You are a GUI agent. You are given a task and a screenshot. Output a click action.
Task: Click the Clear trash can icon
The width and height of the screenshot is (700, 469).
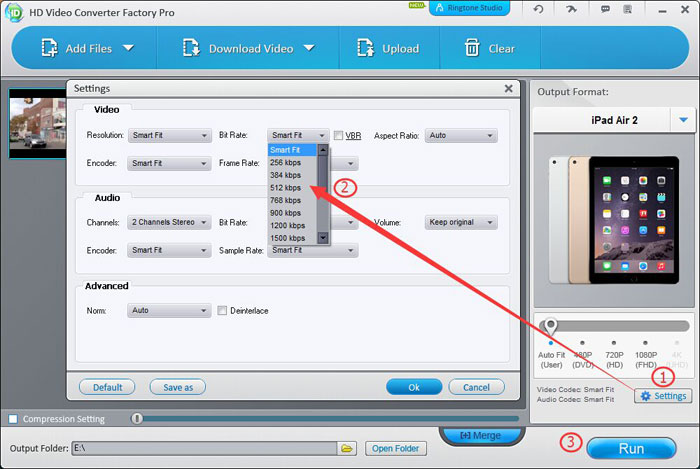coord(472,48)
